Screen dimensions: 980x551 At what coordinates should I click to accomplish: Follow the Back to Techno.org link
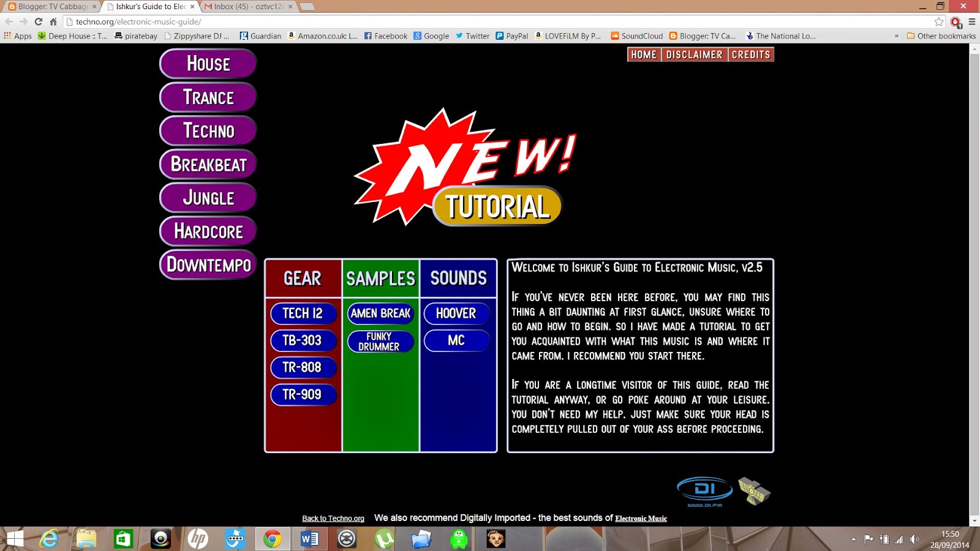click(x=333, y=519)
